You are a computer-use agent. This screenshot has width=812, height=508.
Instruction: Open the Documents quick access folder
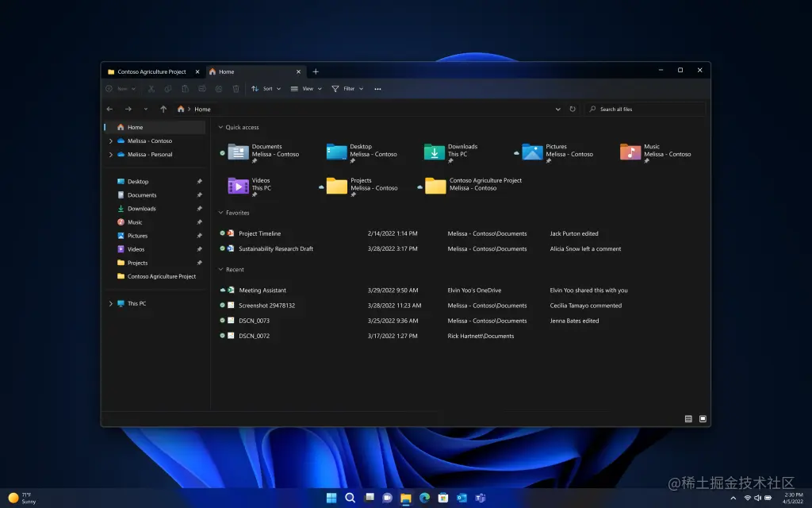[x=264, y=152]
